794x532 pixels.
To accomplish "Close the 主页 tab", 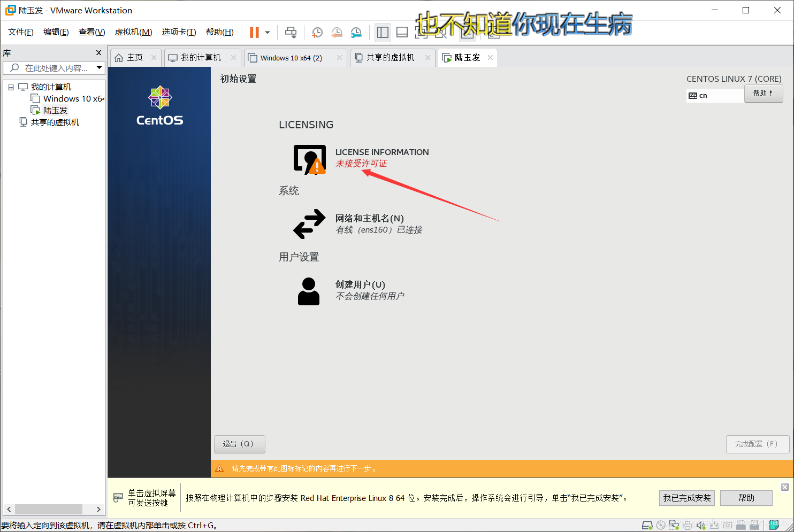I will (154, 58).
